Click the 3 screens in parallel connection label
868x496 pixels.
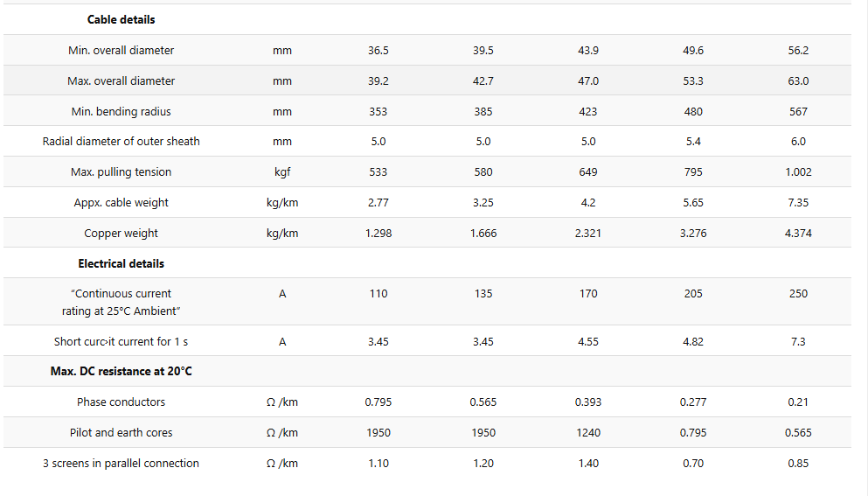121,464
